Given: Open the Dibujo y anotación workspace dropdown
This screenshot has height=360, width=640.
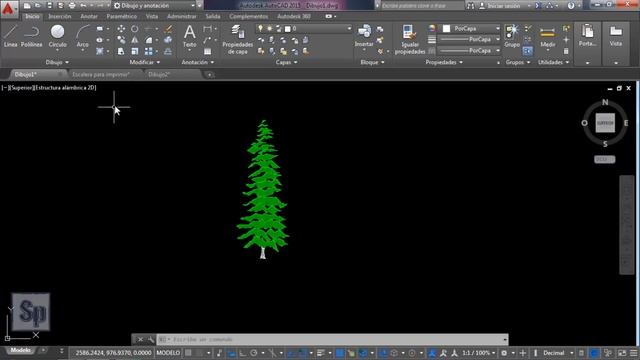Looking at the screenshot, I should (x=154, y=6).
